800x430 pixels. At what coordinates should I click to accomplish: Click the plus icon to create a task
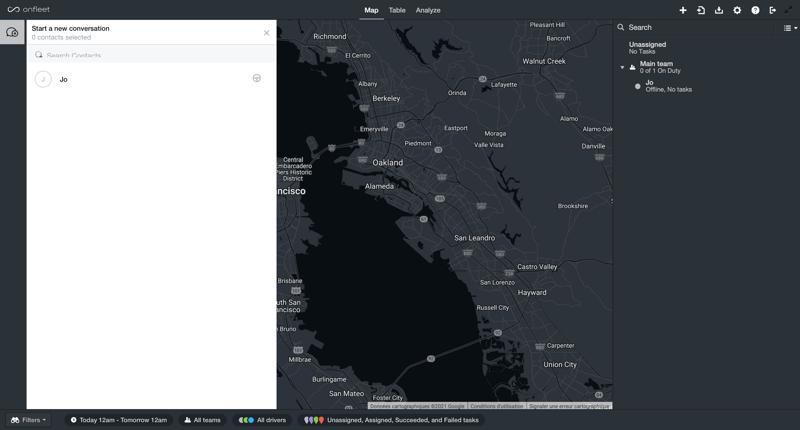(683, 10)
